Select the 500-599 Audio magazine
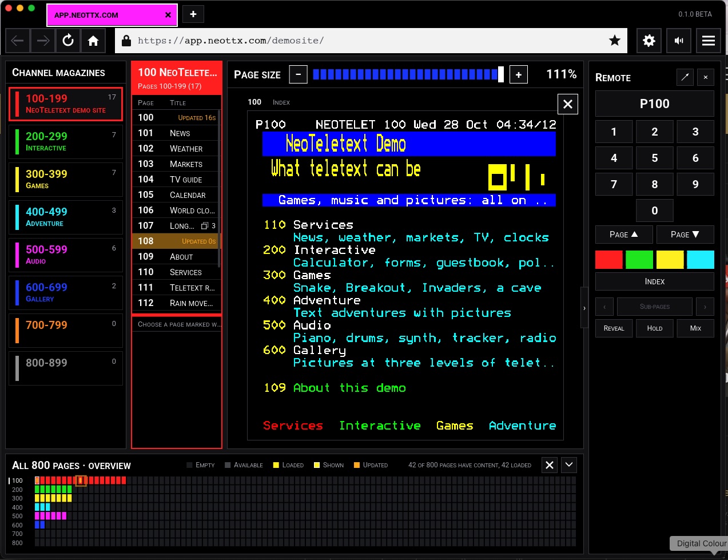The width and height of the screenshot is (728, 560). [66, 255]
